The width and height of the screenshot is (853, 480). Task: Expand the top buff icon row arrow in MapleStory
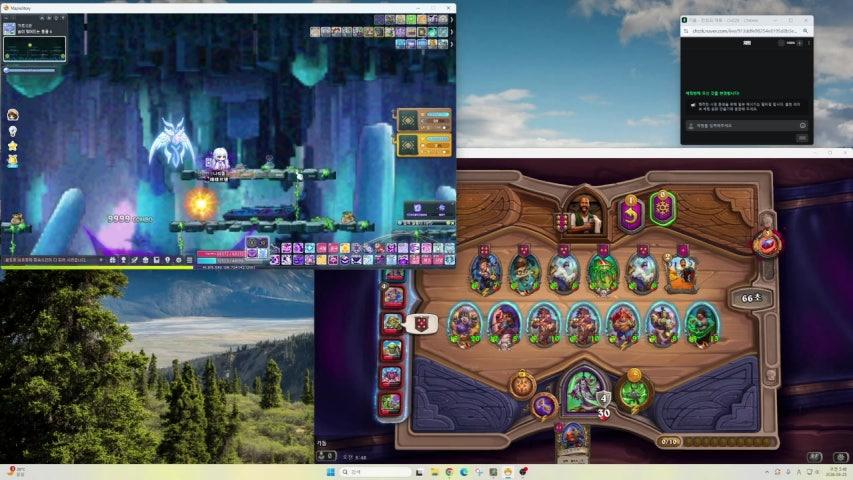pos(452,20)
